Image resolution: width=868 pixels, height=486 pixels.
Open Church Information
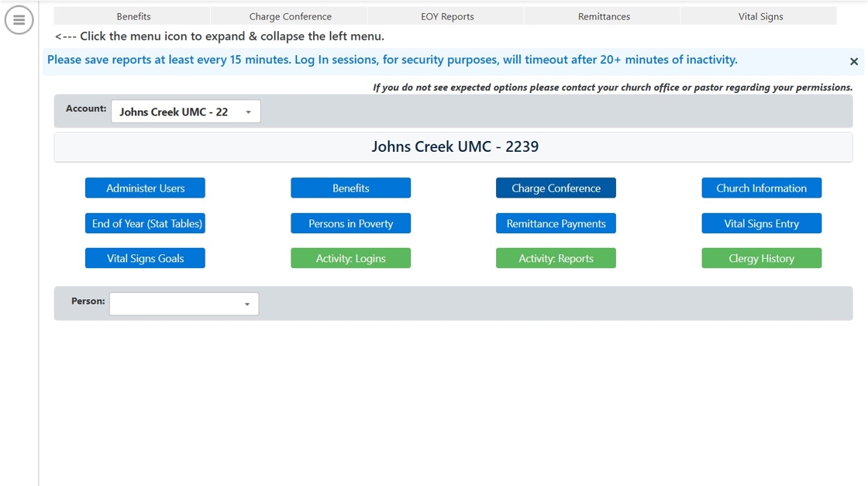click(x=761, y=188)
